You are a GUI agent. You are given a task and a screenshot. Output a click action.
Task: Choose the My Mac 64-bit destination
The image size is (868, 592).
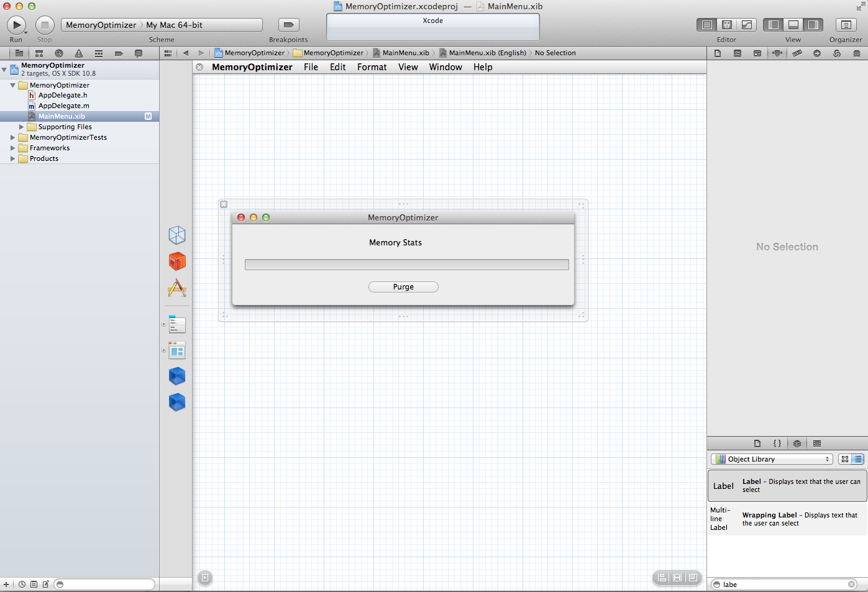(174, 25)
